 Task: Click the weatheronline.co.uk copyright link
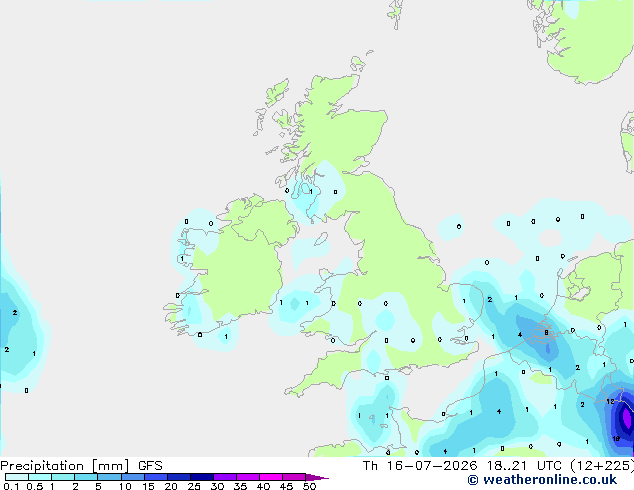[x=542, y=480]
